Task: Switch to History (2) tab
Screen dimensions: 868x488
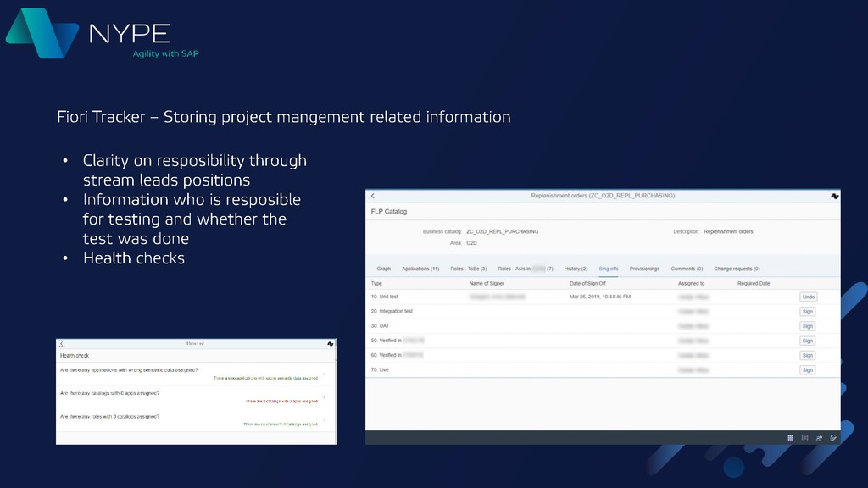Action: [576, 269]
